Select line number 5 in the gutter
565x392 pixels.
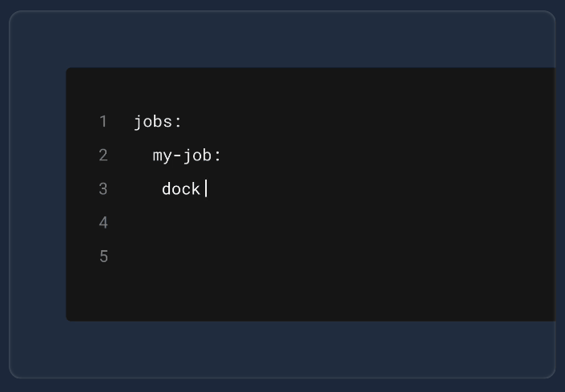click(103, 257)
